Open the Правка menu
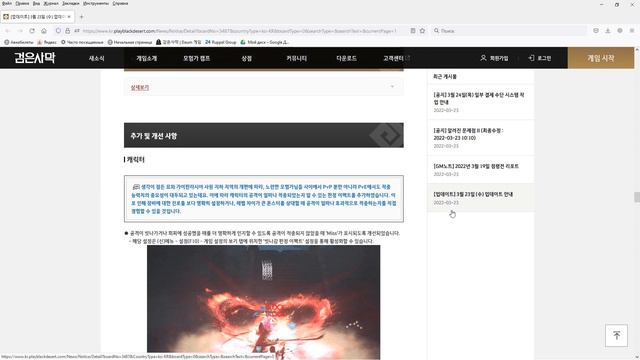 point(22,3)
